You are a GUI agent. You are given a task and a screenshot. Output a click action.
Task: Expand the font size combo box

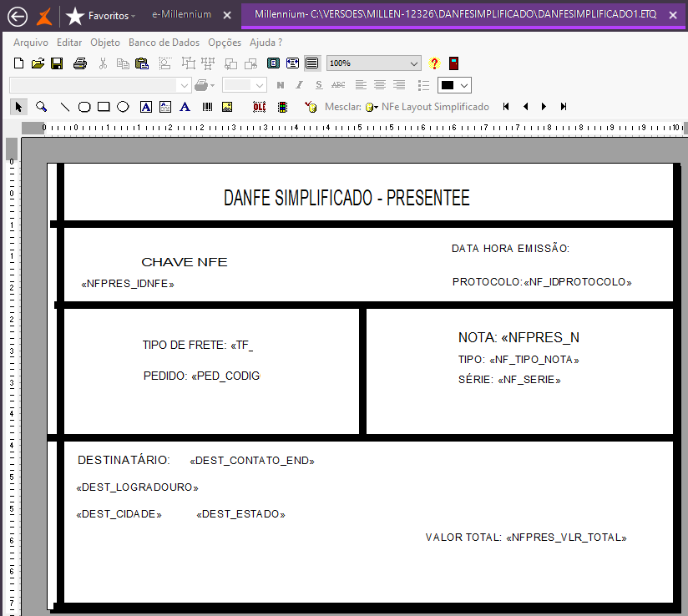260,85
